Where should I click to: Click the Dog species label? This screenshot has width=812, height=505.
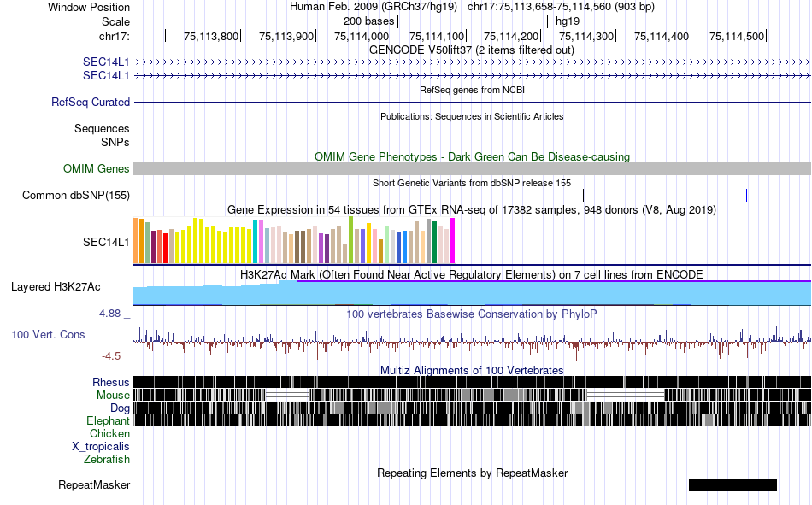(120, 408)
